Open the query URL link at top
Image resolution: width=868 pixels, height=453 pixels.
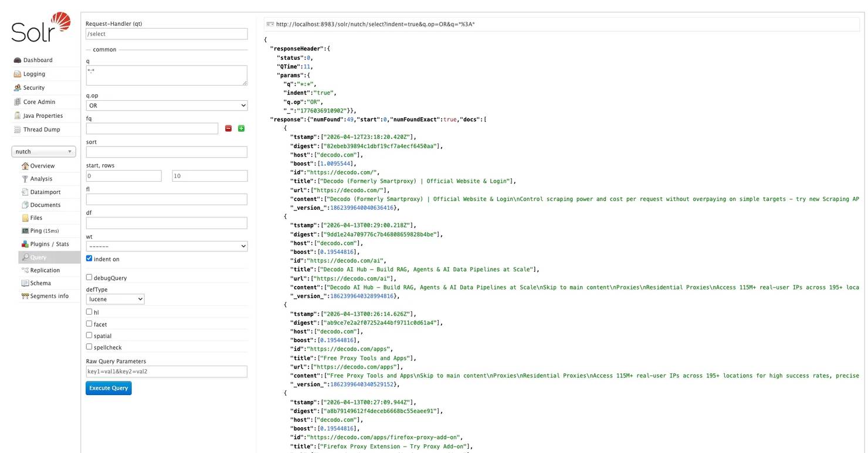375,24
